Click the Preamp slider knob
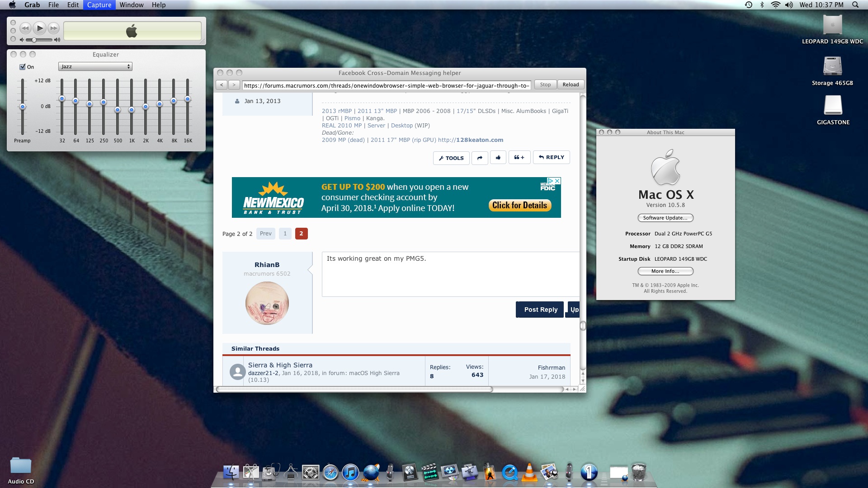868x488 pixels. point(22,107)
